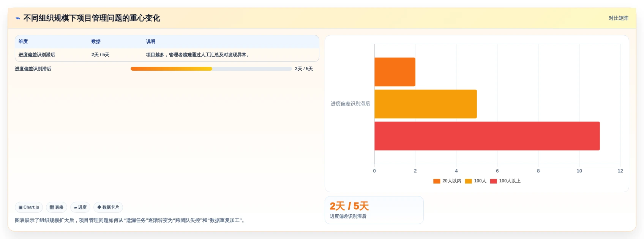The height and width of the screenshot is (239, 644).
Task: Click the x-axis tick label 12
Action: pyautogui.click(x=620, y=171)
